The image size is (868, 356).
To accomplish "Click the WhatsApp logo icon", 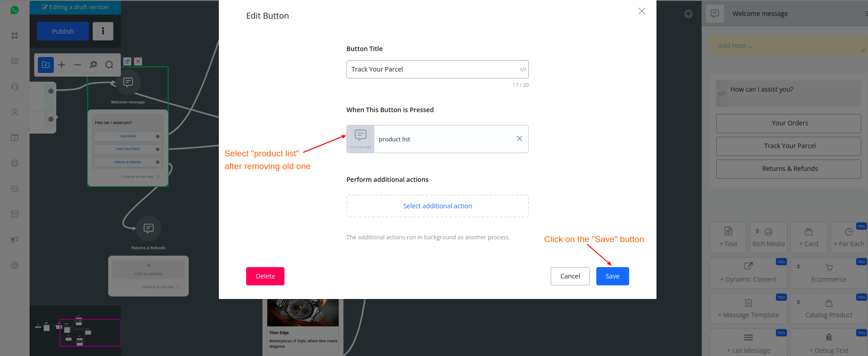I will tap(15, 10).
